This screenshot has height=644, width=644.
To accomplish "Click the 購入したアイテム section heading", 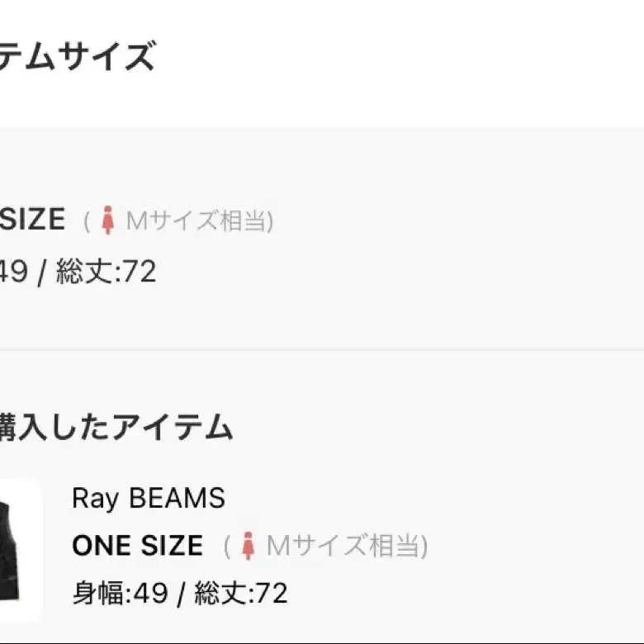I will pyautogui.click(x=116, y=428).
